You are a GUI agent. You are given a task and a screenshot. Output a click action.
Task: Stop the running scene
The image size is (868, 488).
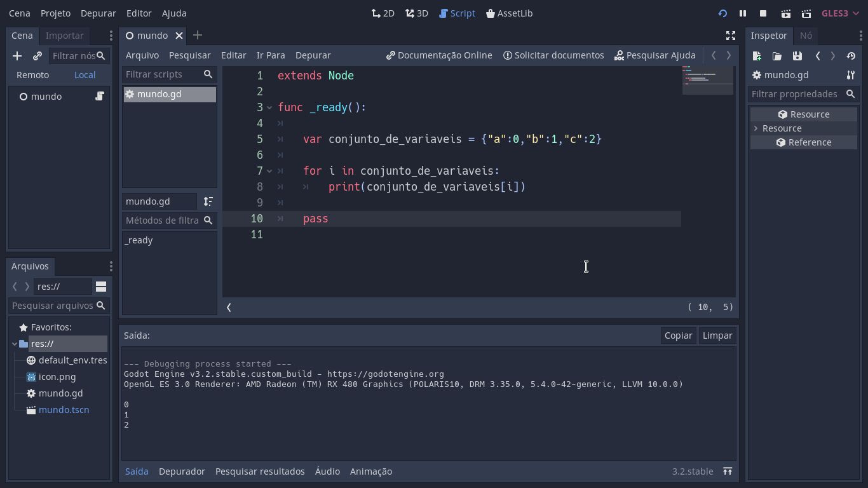pos(763,13)
